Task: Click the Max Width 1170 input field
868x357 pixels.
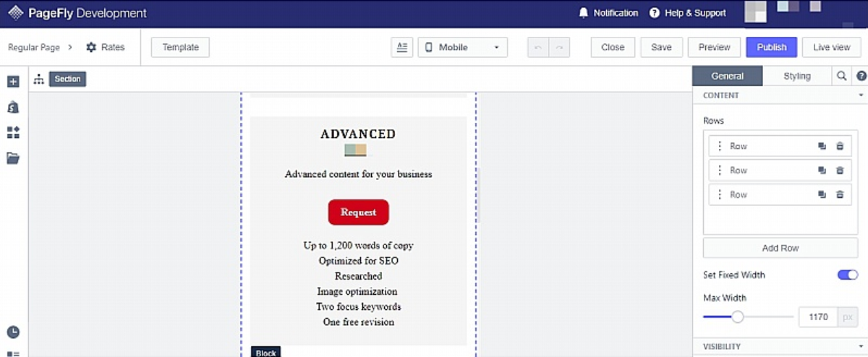Action: pyautogui.click(x=818, y=317)
